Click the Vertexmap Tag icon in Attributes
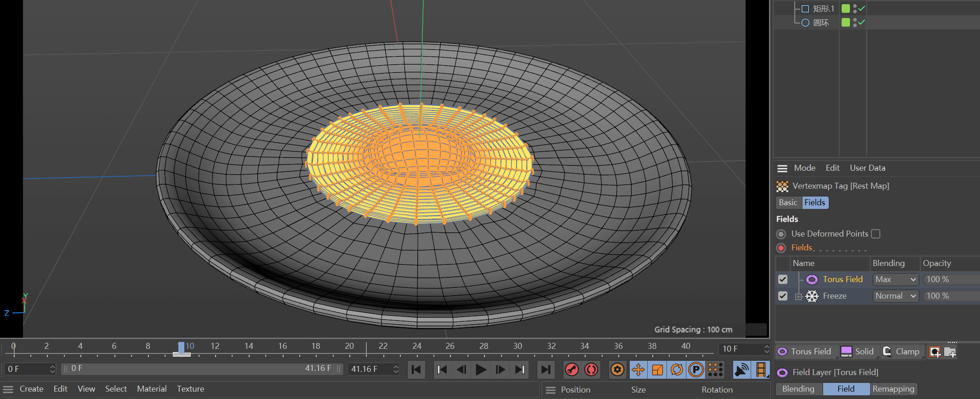Image resolution: width=980 pixels, height=399 pixels. pos(782,186)
